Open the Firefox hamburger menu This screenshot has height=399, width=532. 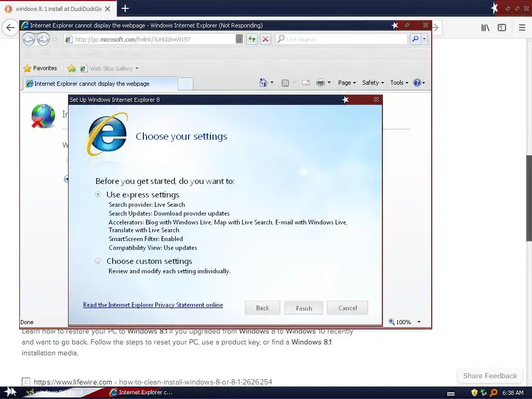pyautogui.click(x=522, y=28)
